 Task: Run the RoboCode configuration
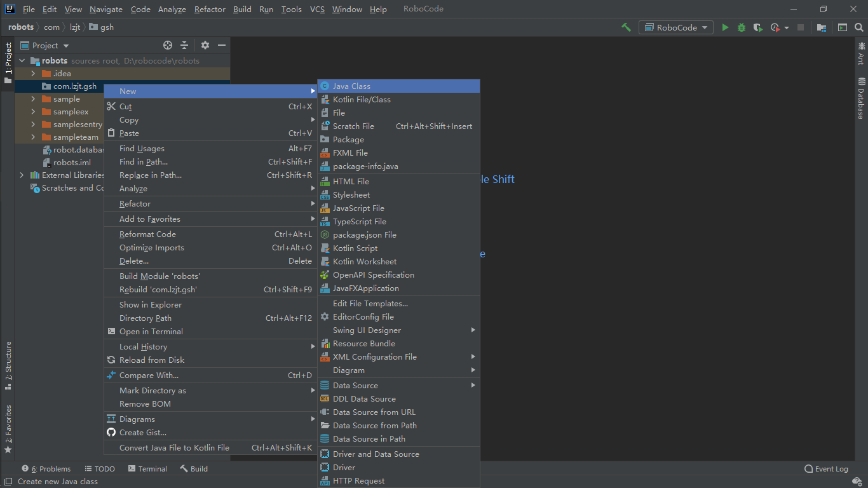(x=725, y=27)
